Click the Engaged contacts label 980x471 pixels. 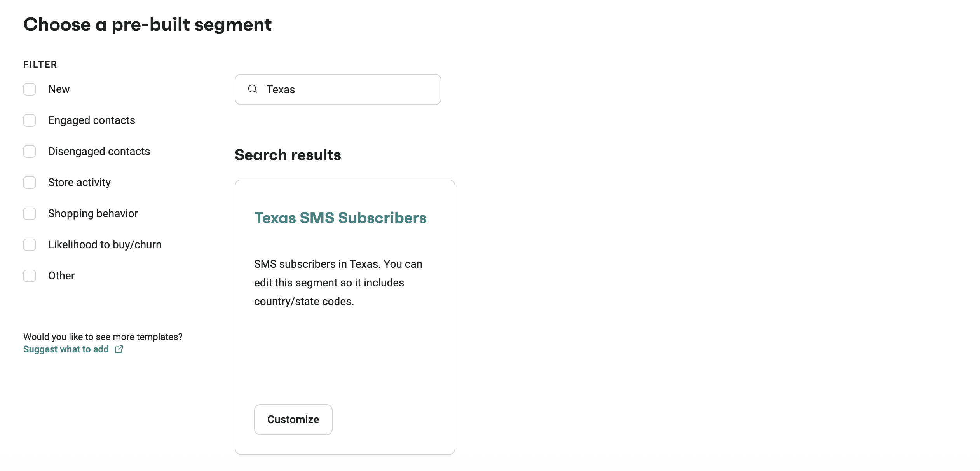(x=91, y=120)
